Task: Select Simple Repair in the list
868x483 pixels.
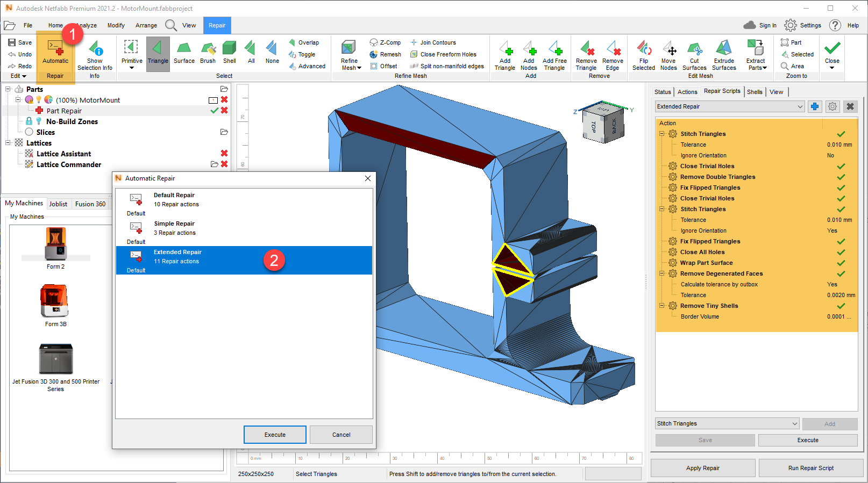Action: [244, 232]
